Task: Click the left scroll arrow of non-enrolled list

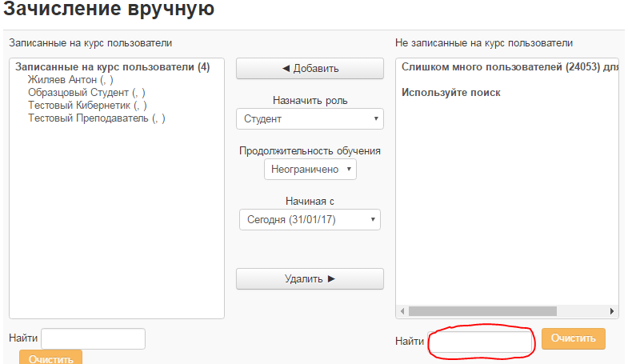Action: pyautogui.click(x=402, y=311)
